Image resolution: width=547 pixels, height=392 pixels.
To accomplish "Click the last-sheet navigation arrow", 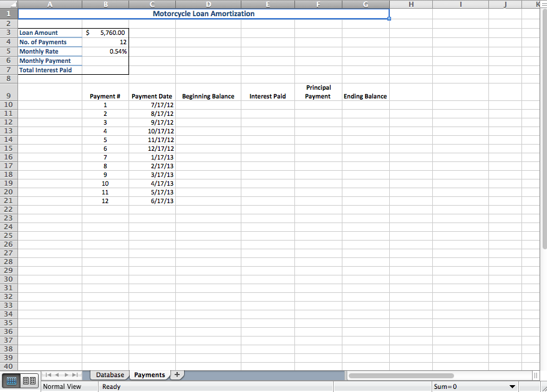I will 75,375.
